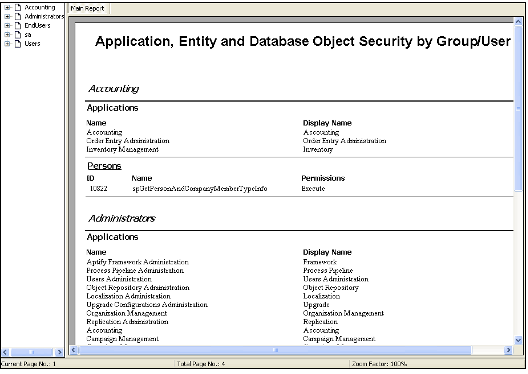This screenshot has height=374, width=528.
Task: Click the report vertical scrollbar thumb
Action: point(518,108)
